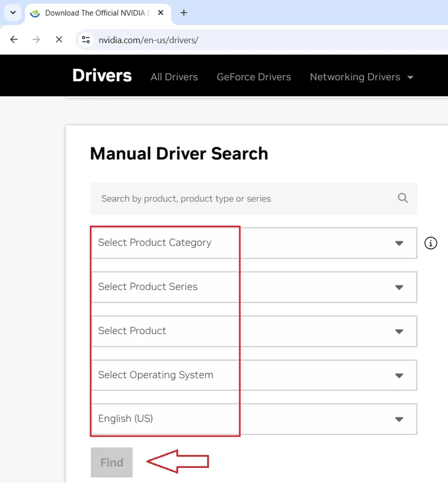Click the nvidia.com address bar URL
The height and width of the screenshot is (483, 448).
coord(148,40)
